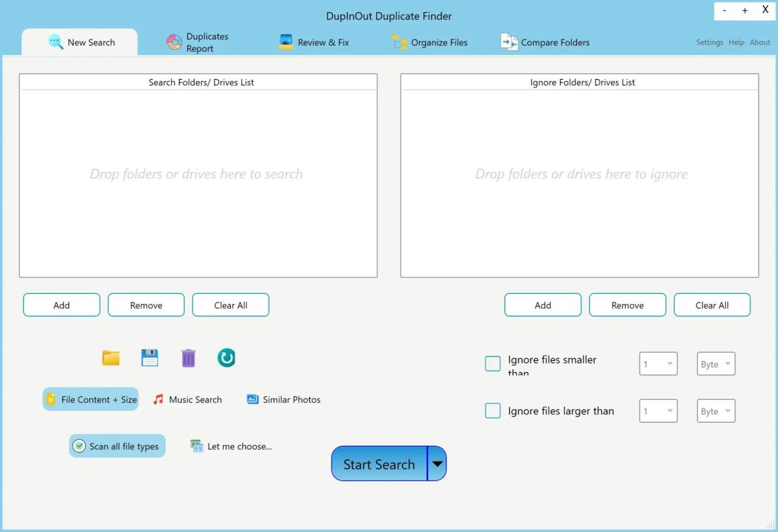778x532 pixels.
Task: Select File Content + Size search mode
Action: [90, 399]
